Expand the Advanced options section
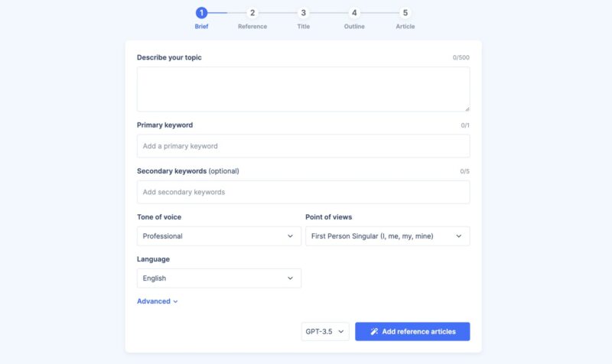Screen dimensions: 612x364 coord(158,301)
